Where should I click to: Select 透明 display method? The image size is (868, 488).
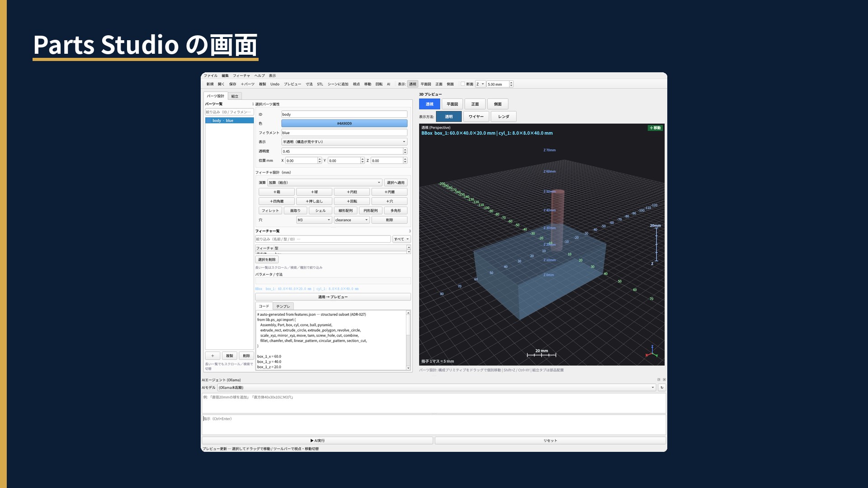448,117
